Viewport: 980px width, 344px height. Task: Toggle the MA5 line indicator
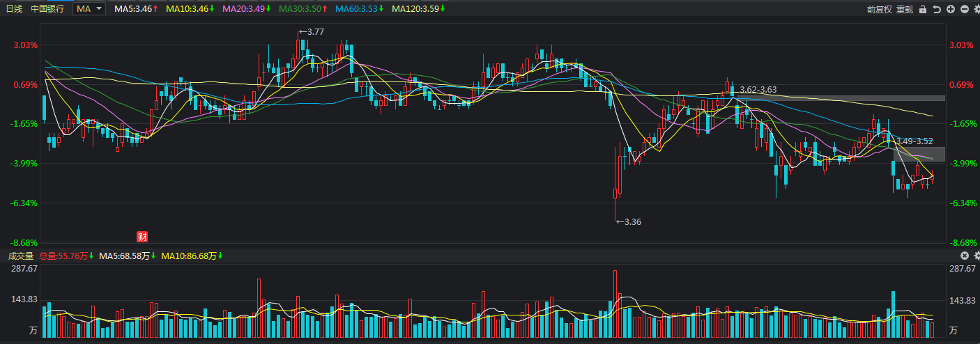(135, 9)
